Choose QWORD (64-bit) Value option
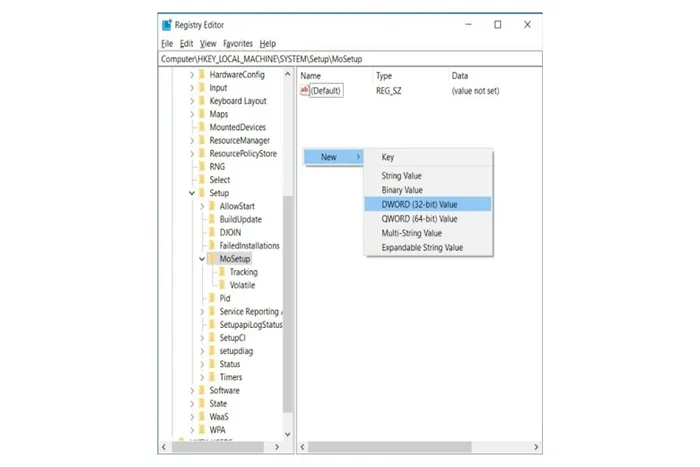Image resolution: width=700 pixels, height=467 pixels. (x=428, y=219)
